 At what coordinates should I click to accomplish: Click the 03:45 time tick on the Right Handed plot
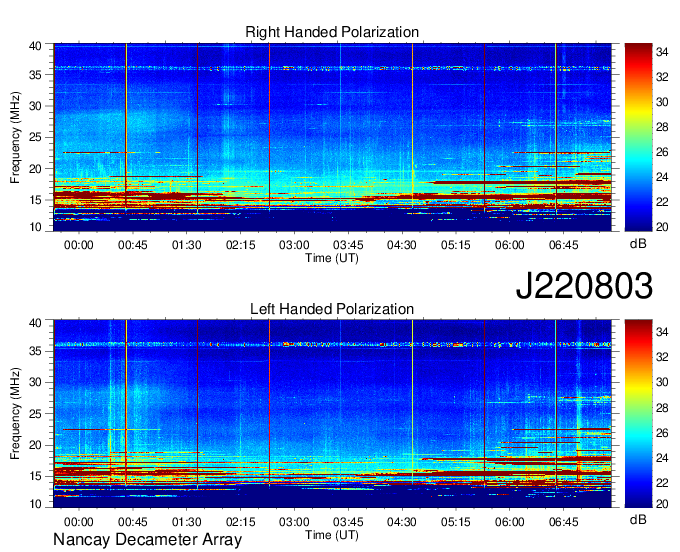coord(348,245)
